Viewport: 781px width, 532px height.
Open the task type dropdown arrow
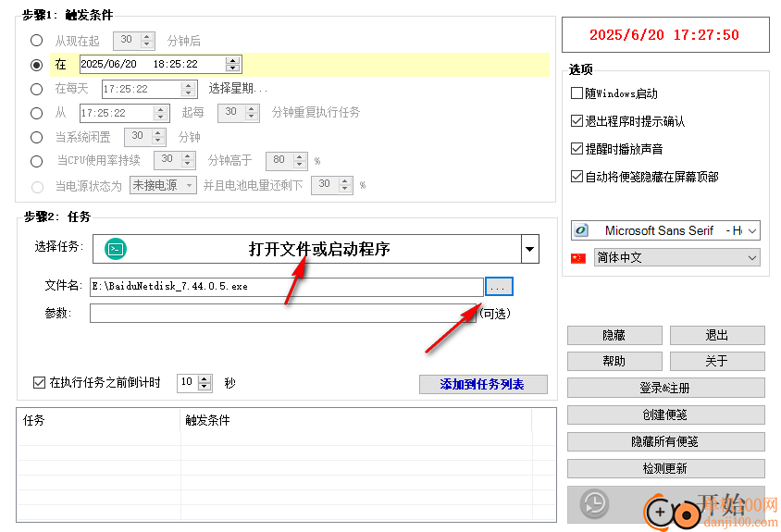(530, 249)
